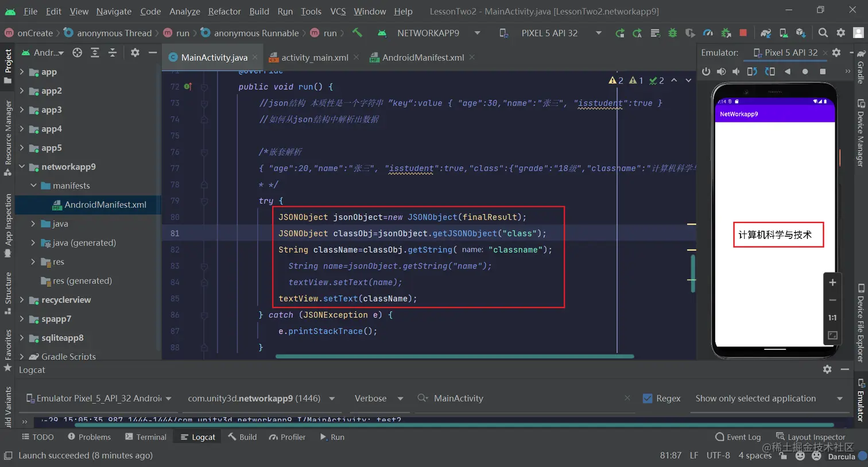Click the editor vertical scrollbar thumb
The height and width of the screenshot is (467, 868).
coord(692,273)
